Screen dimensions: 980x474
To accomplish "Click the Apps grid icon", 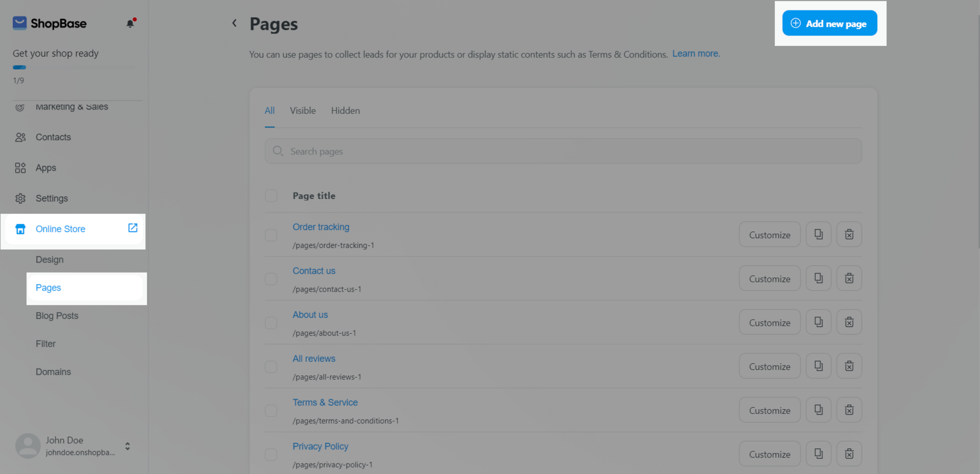I will (x=20, y=168).
